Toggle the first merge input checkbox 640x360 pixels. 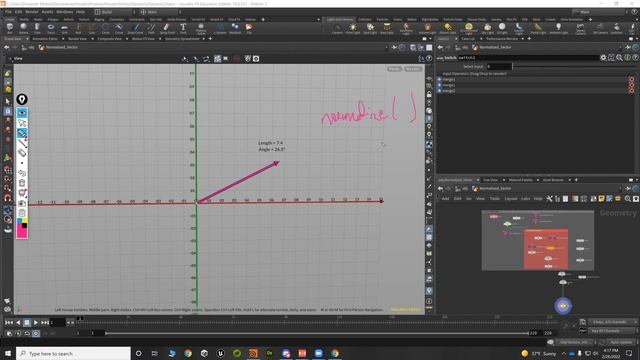click(x=439, y=80)
